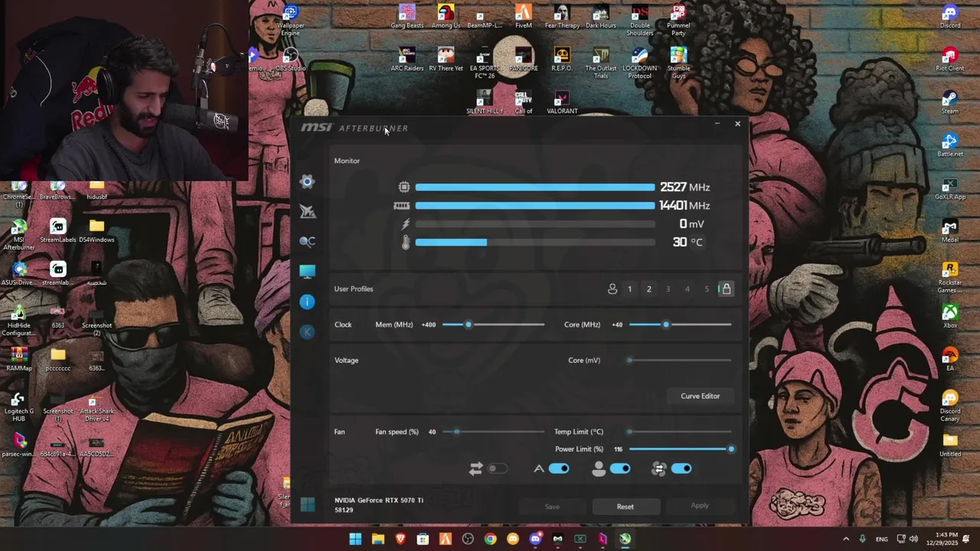Open the blue info icon in Afterburner

tap(307, 302)
